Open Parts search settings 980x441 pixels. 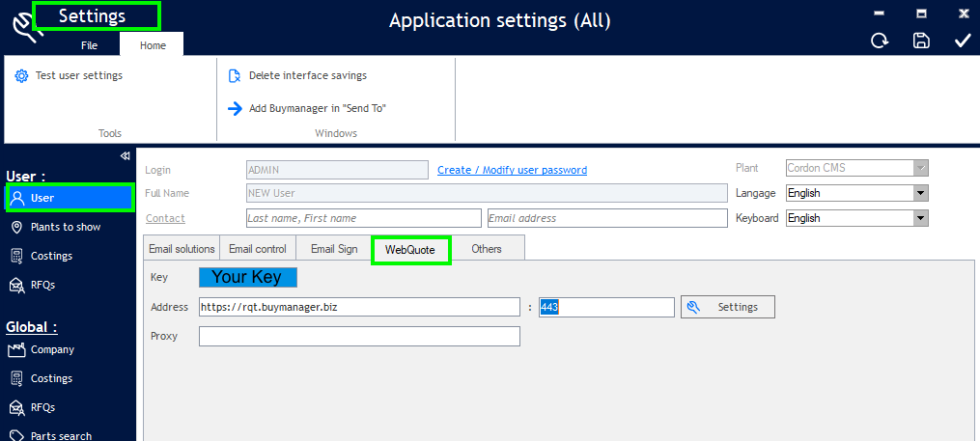(61, 435)
